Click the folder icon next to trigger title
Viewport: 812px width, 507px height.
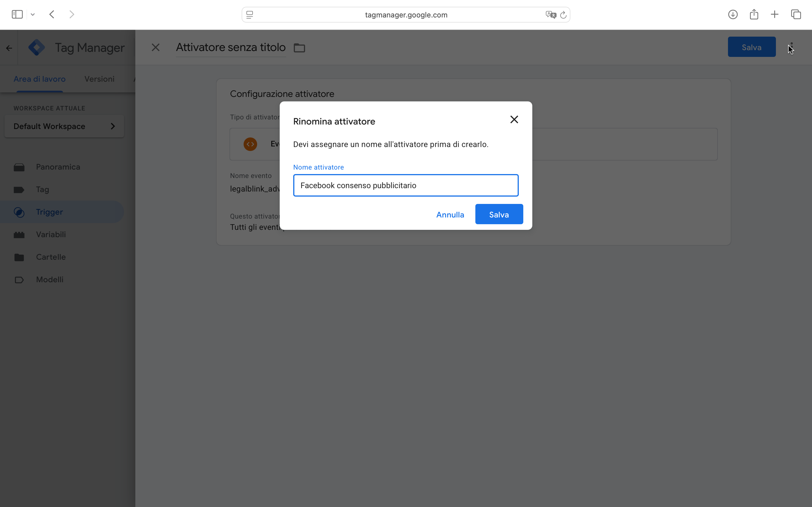tap(299, 48)
